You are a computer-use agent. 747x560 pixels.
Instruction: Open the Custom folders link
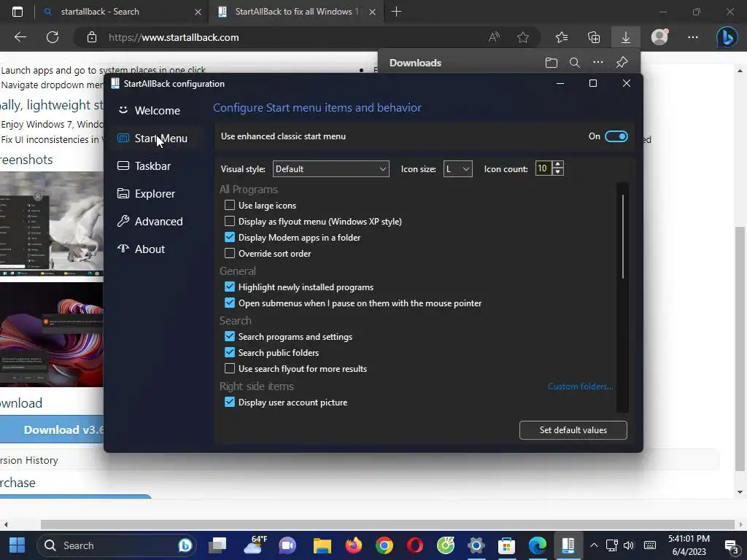point(580,386)
